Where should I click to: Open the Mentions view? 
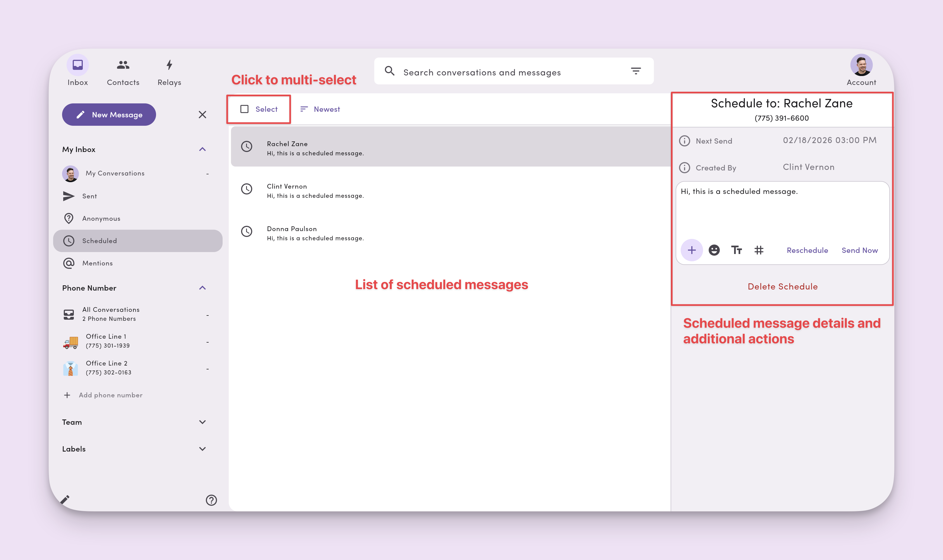click(97, 263)
